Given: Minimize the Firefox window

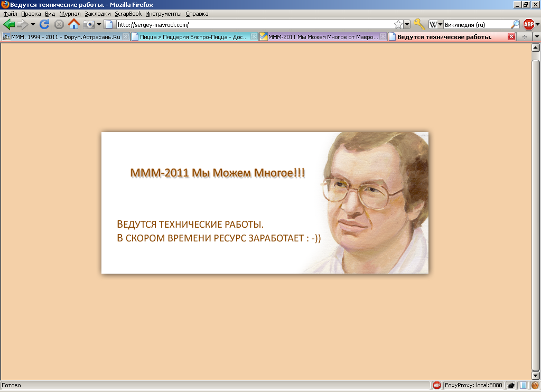Looking at the screenshot, I should [x=517, y=5].
